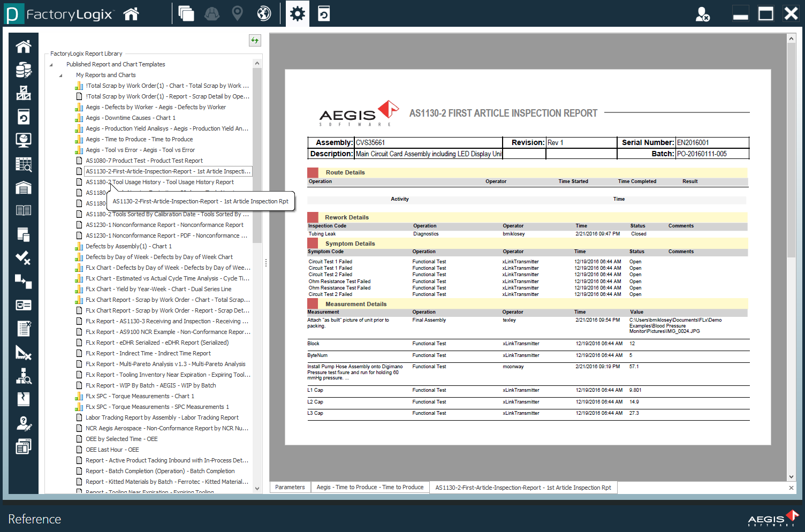Select the globe icon in the top toolbar

click(x=263, y=13)
